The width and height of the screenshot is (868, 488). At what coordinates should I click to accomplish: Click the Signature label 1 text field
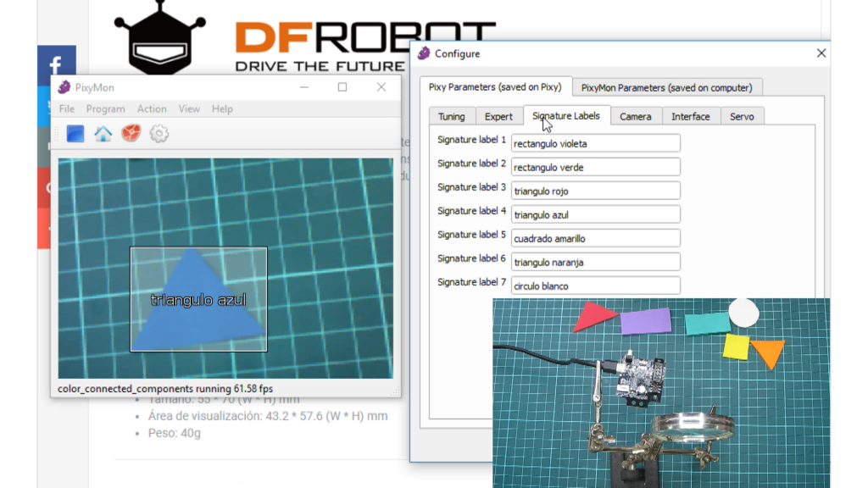point(595,143)
